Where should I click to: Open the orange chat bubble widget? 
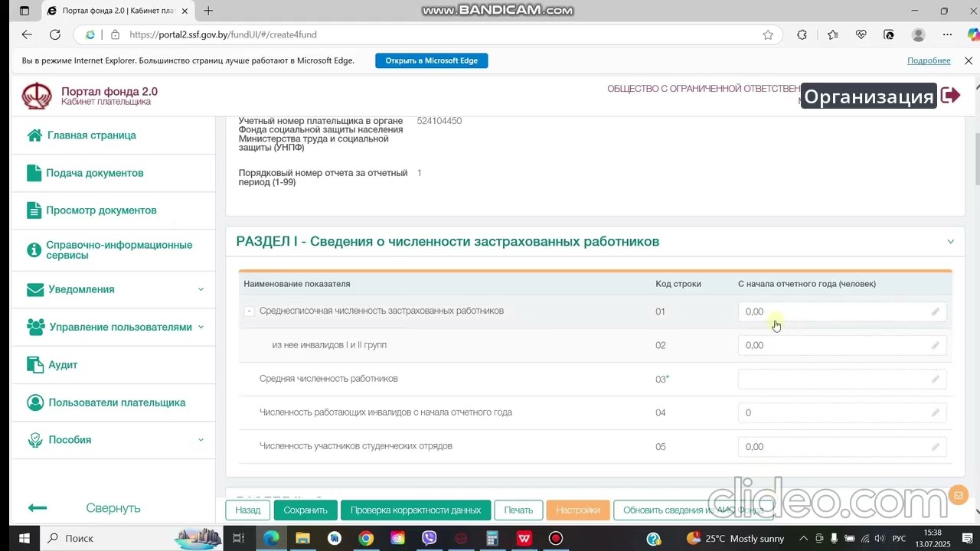point(958,495)
